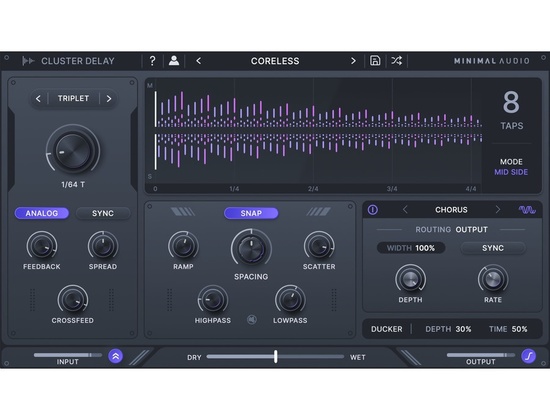Click the filter listen speaker icon
This screenshot has width=550, height=420.
[251, 320]
